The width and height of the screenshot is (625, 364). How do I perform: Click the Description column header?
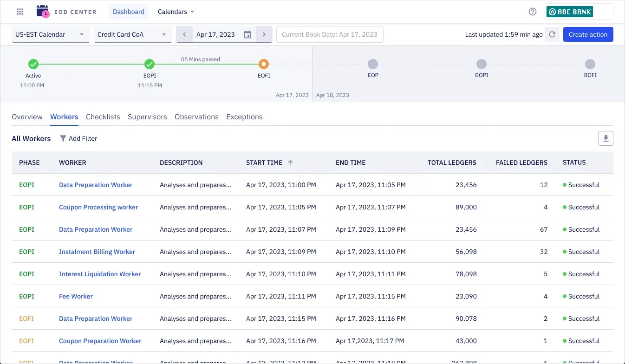click(181, 162)
